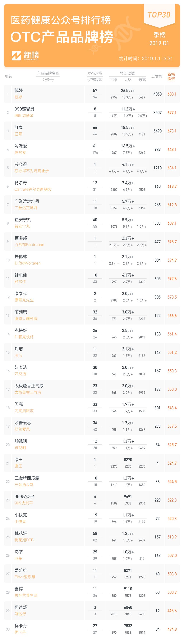Viewport: 184px width, 644px height.
Task: Select the 点赞数 column header
Action: click(x=157, y=76)
